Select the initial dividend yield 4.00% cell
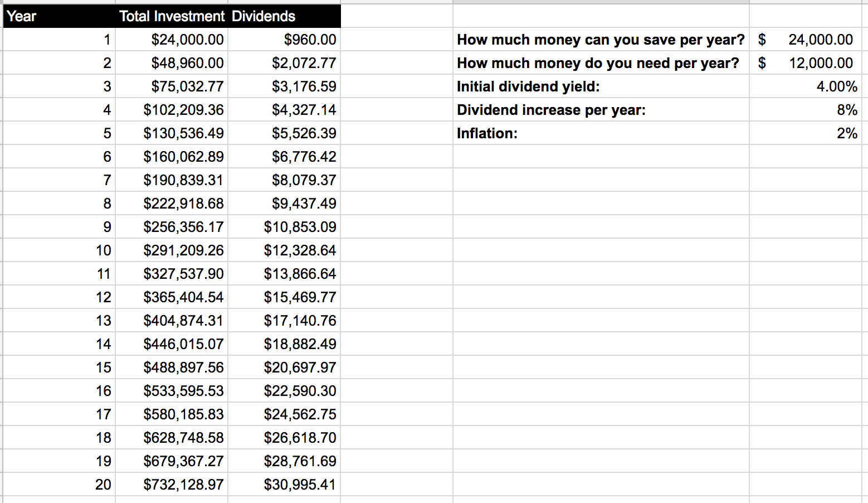868x503 pixels. point(805,86)
